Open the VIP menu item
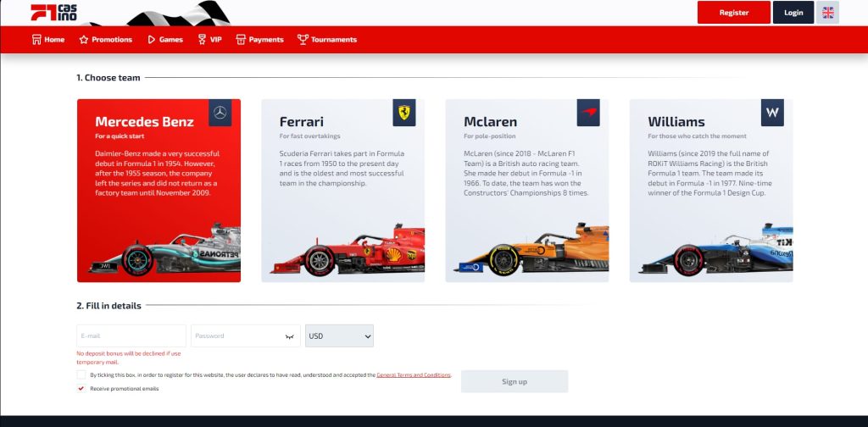 click(x=210, y=40)
